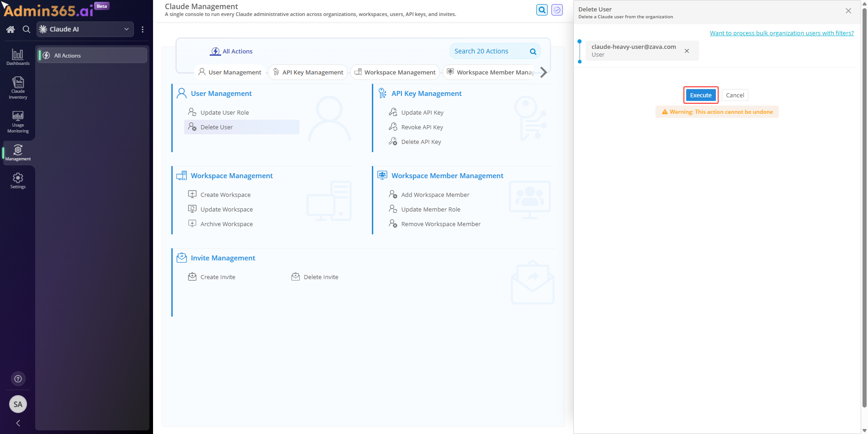Open Usage Monitoring in the left rail
Viewport: 868px width, 434px height.
18,122
